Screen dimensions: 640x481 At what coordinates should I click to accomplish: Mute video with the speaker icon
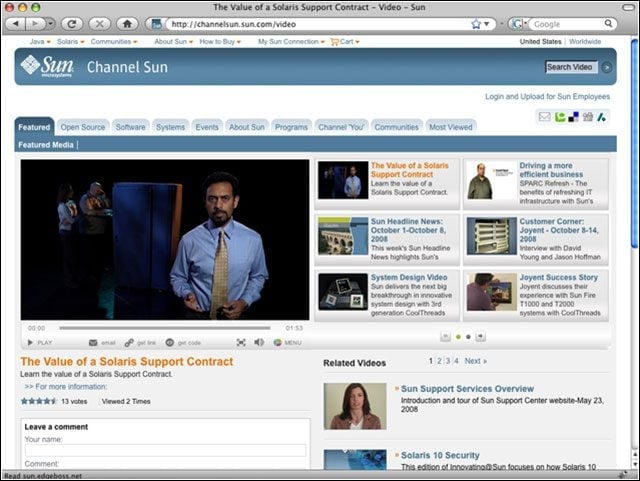pos(259,342)
